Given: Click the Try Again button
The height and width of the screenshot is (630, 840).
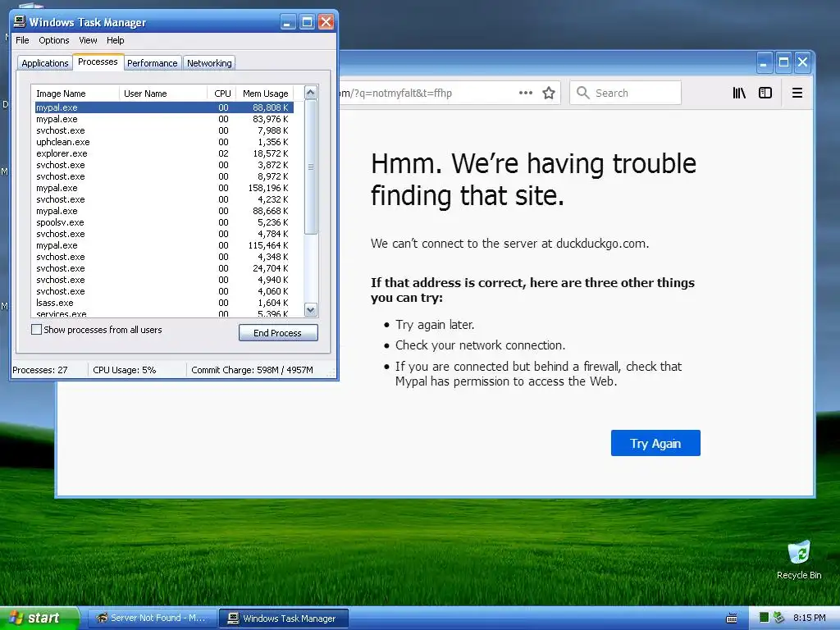Looking at the screenshot, I should tap(655, 443).
